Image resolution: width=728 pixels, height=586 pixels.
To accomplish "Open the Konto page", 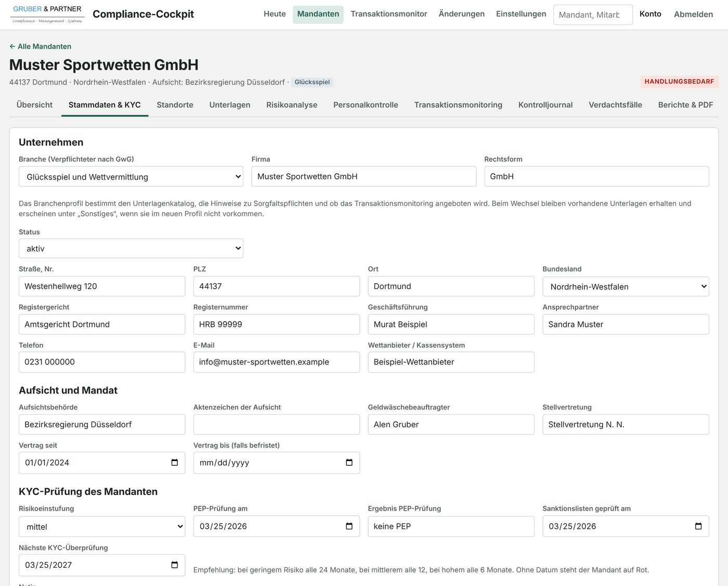I will [651, 14].
